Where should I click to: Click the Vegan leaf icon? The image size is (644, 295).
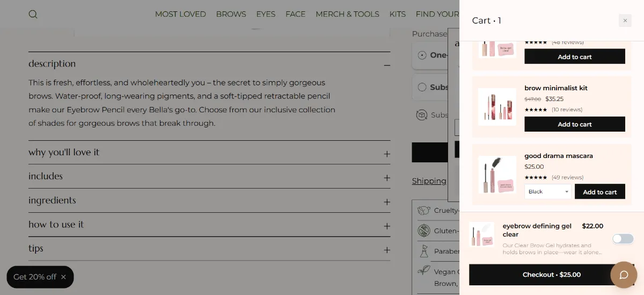point(424,270)
